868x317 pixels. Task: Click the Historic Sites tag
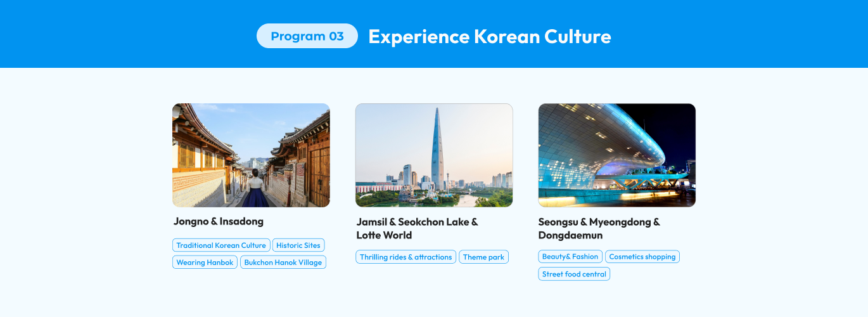(x=298, y=245)
